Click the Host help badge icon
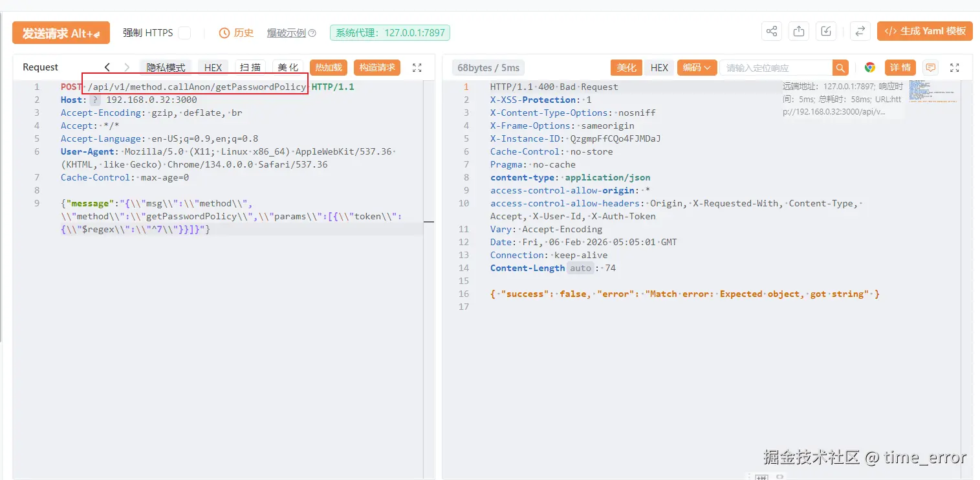Viewport: 980px width, 480px height. pyautogui.click(x=95, y=100)
